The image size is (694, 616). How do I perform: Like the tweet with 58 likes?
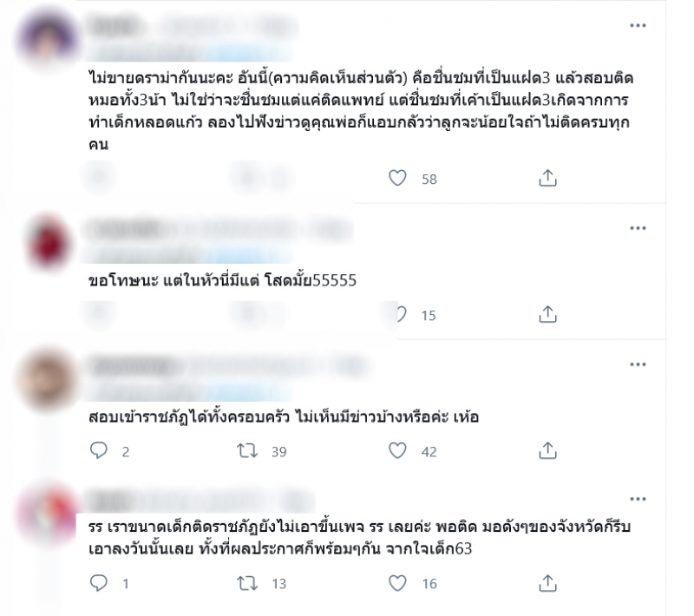coord(397,178)
